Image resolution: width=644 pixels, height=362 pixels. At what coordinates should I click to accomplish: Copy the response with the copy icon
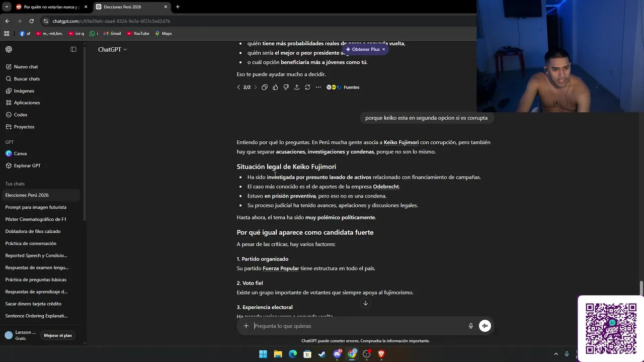(265, 87)
